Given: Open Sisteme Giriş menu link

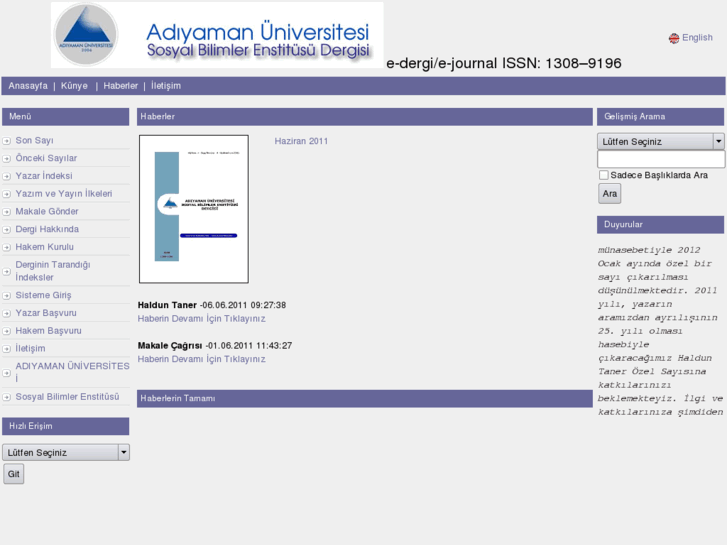Looking at the screenshot, I should pos(43,295).
